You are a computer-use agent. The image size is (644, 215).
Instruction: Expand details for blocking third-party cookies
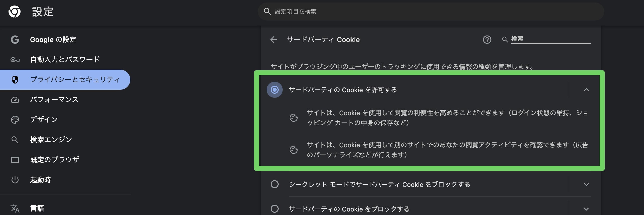[x=586, y=208]
